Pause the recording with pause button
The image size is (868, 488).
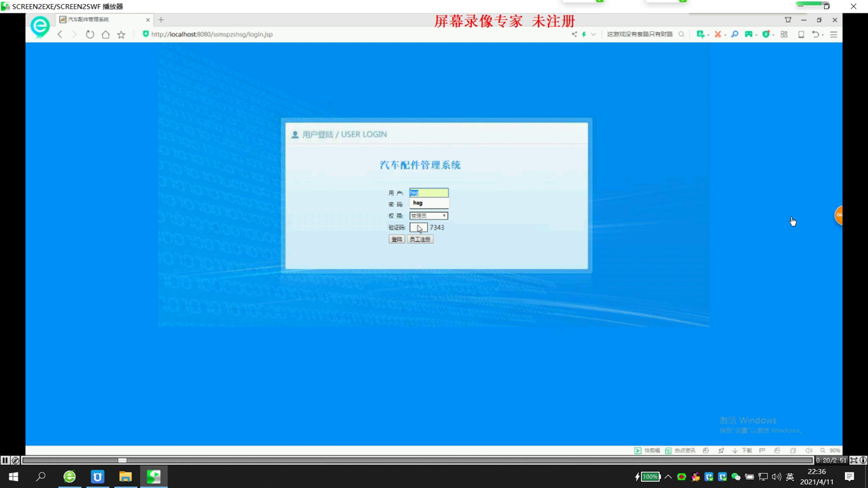point(5,460)
